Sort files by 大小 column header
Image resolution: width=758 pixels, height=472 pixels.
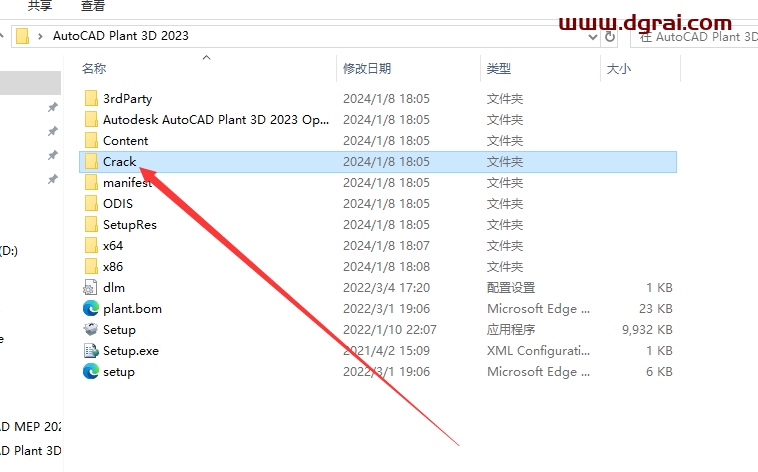619,69
